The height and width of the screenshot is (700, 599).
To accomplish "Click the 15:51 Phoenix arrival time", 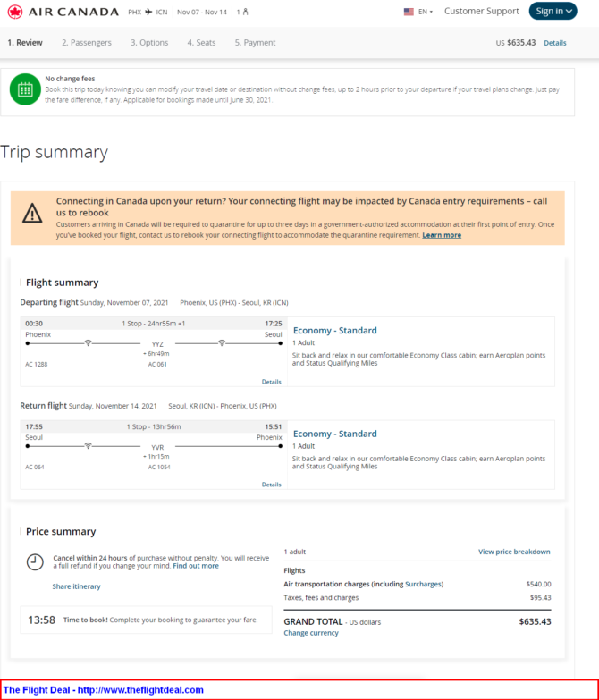I will [274, 426].
